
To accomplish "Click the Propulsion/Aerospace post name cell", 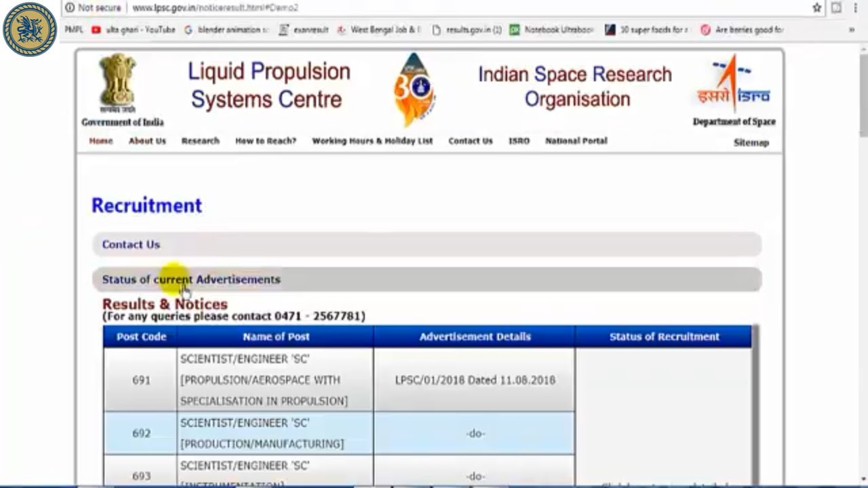I will pos(275,380).
